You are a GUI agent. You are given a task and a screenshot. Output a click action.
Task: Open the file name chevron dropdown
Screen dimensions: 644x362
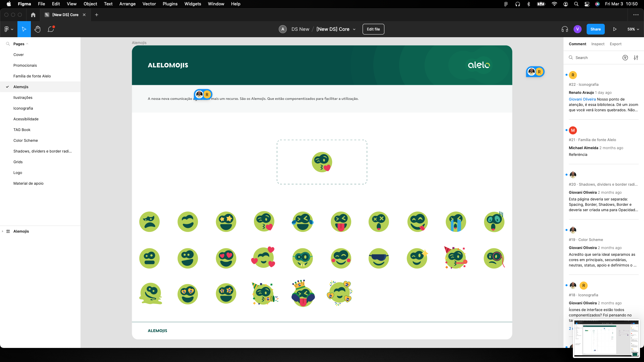pos(354,29)
